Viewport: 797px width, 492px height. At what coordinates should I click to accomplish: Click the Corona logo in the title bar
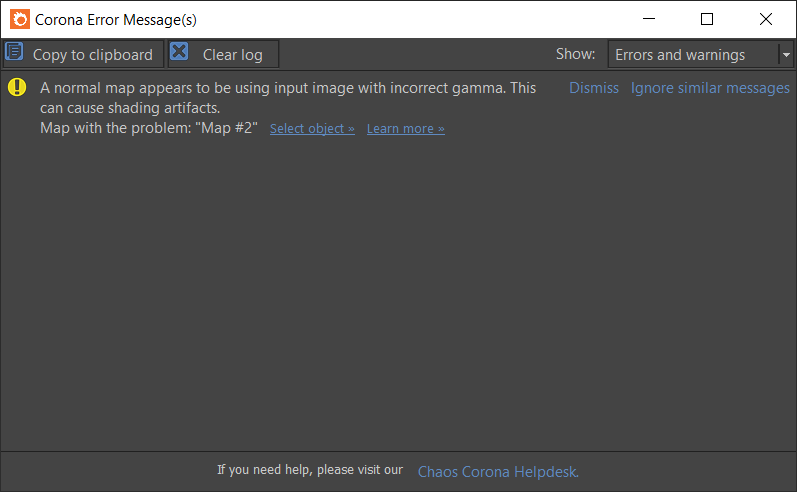coord(20,19)
